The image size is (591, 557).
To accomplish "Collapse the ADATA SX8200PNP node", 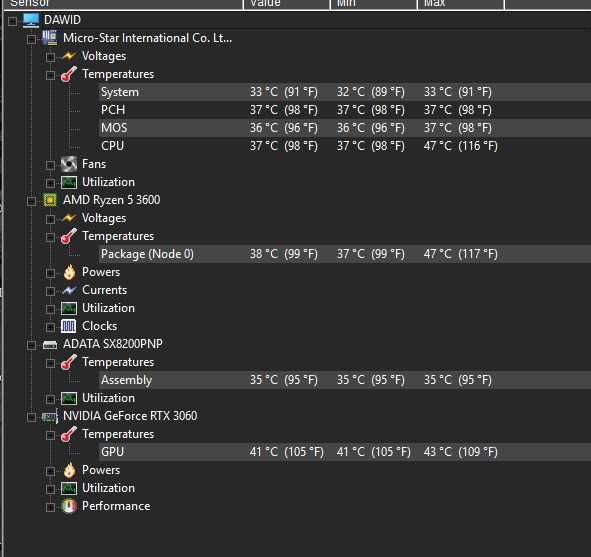I will [32, 345].
